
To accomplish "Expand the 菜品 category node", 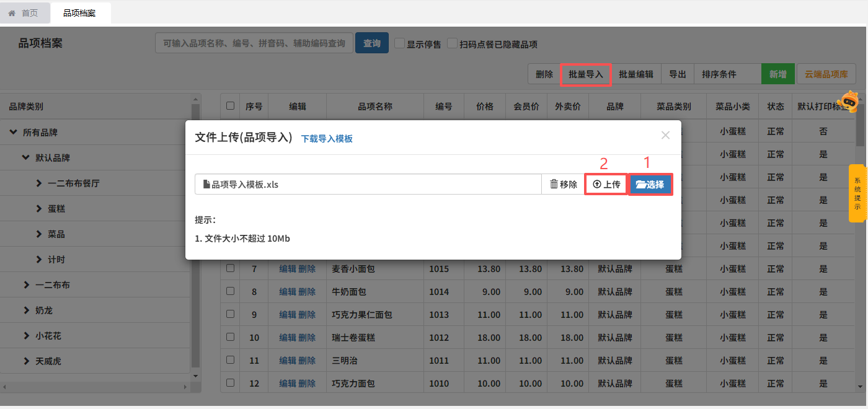I will pos(39,234).
